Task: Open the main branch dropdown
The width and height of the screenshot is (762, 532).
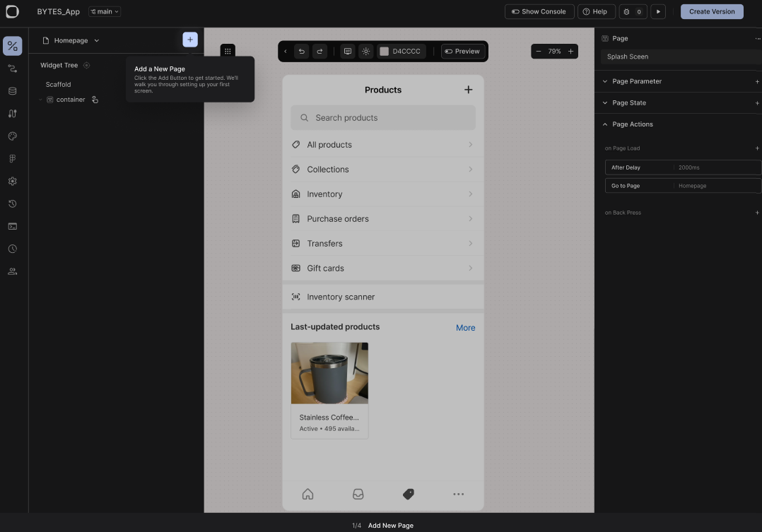Action: (x=105, y=12)
